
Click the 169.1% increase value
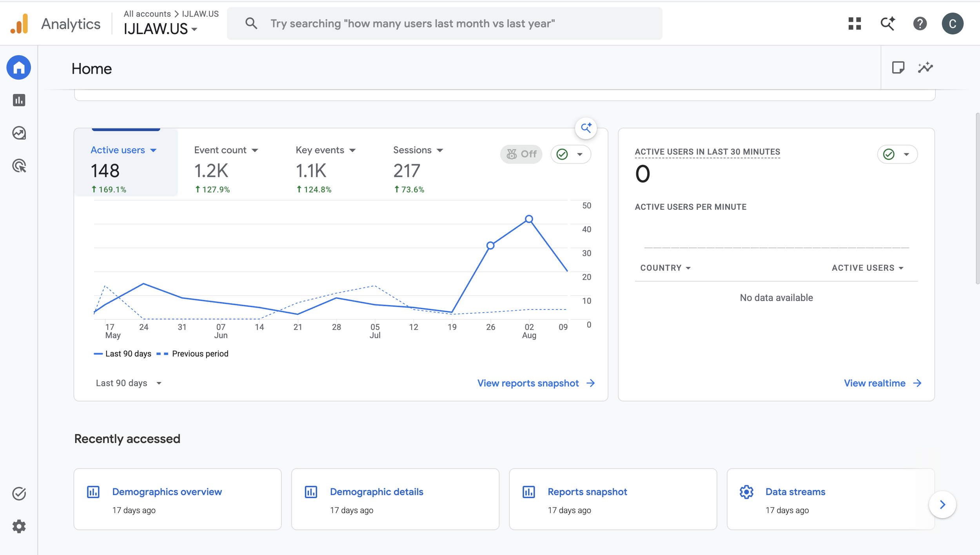tap(109, 189)
